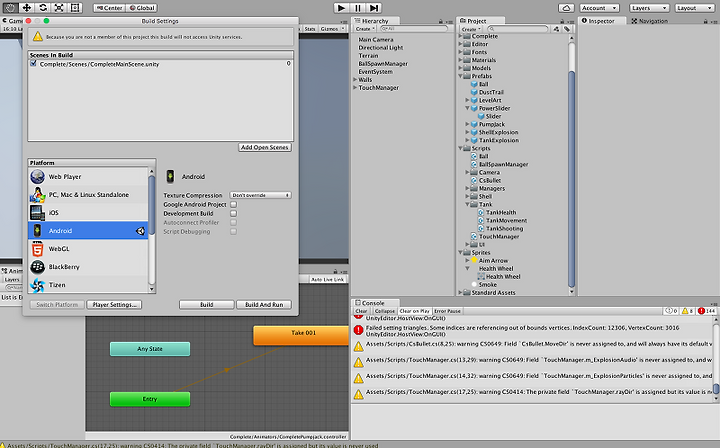This screenshot has width=720, height=448.
Task: Open Texture Compression dropdown
Action: [260, 195]
